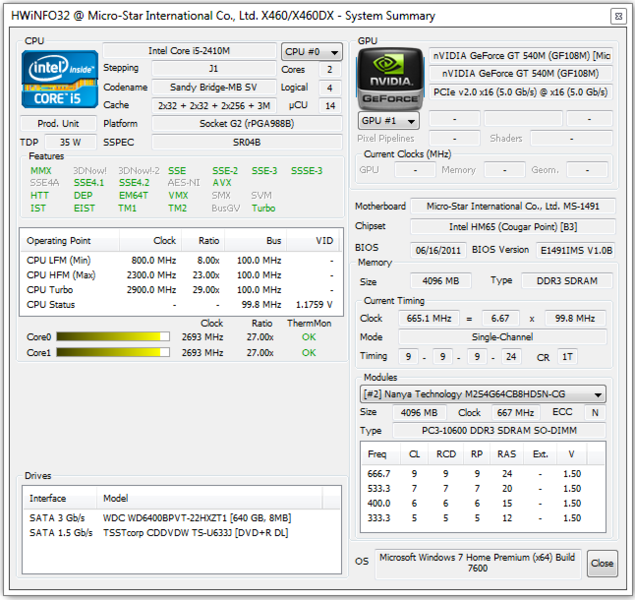635x600 pixels.
Task: Click the VMX feature label
Action: pos(178,196)
